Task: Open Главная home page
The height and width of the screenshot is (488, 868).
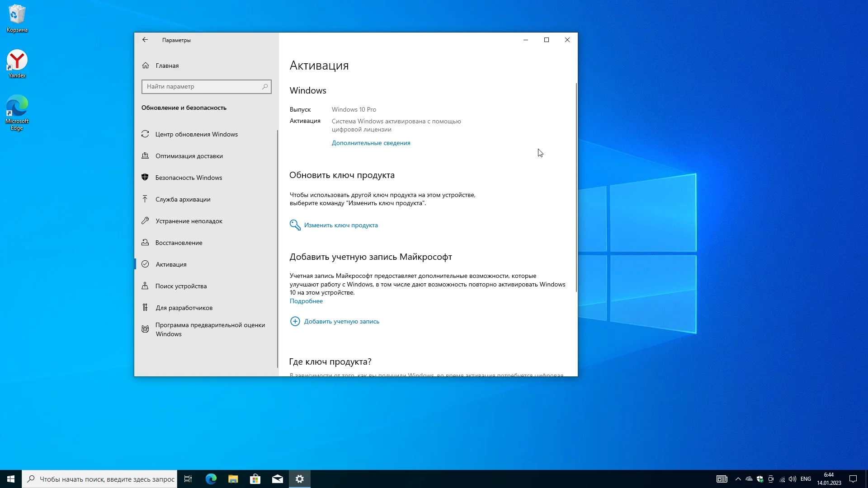Action: (x=167, y=66)
